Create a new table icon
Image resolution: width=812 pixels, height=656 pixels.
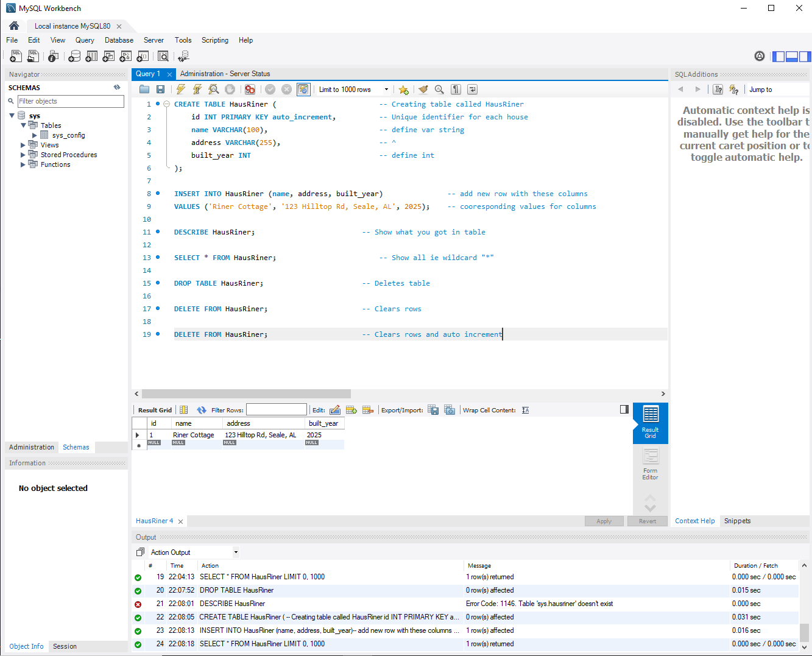pyautogui.click(x=91, y=56)
